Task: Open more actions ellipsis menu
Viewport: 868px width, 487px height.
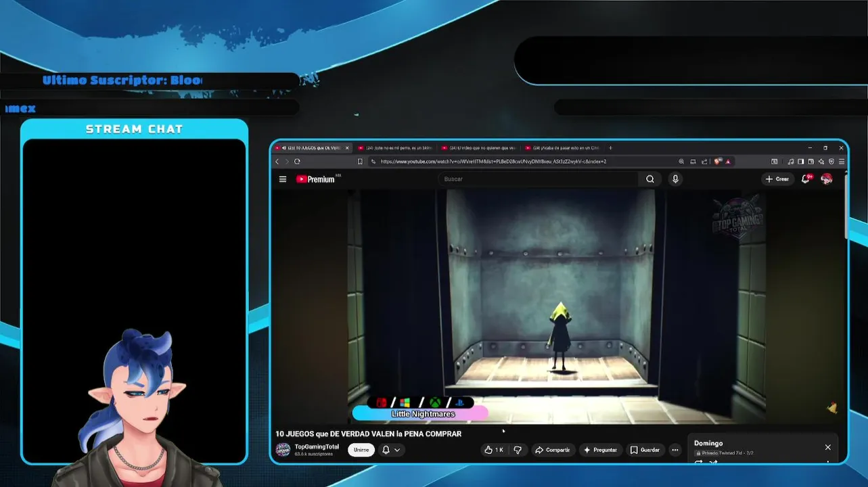Action: 675,450
